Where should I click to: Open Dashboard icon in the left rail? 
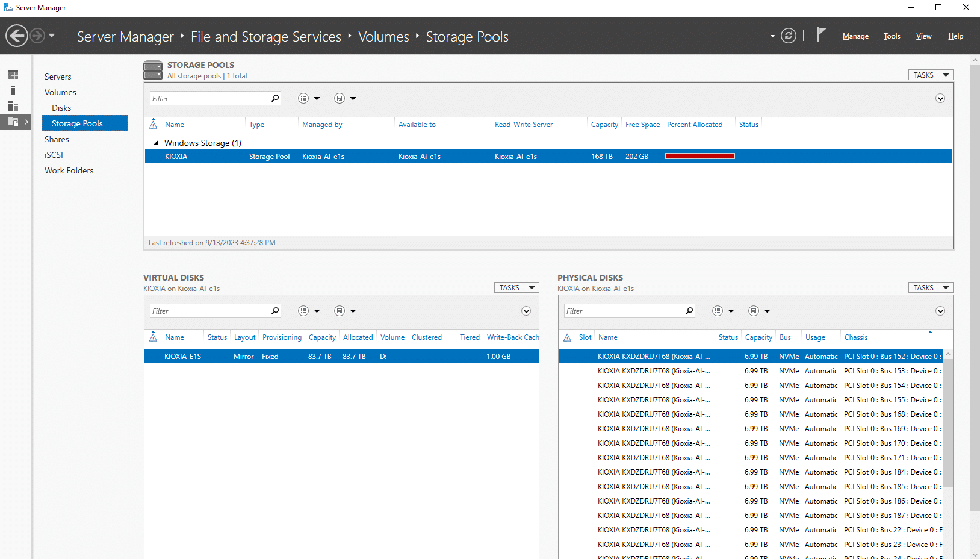(13, 75)
